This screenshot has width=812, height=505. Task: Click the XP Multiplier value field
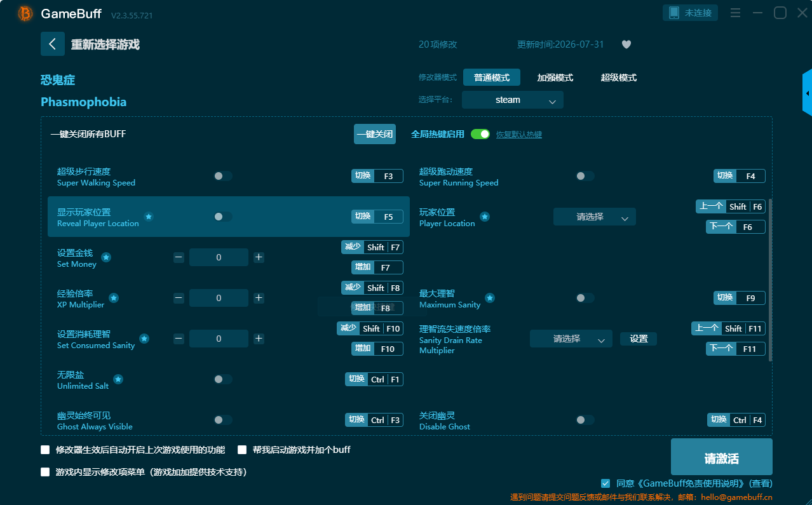[219, 298]
